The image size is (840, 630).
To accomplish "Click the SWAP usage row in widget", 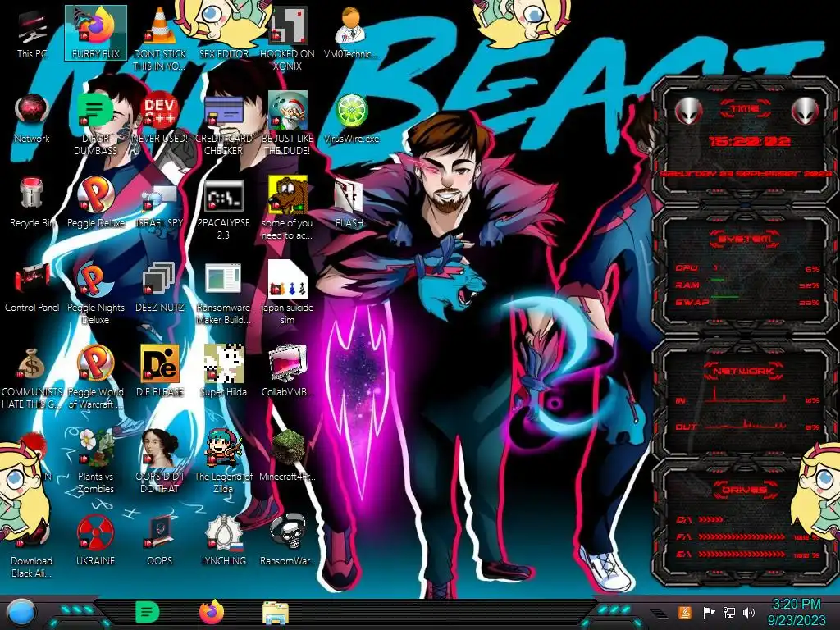I will pyautogui.click(x=747, y=303).
